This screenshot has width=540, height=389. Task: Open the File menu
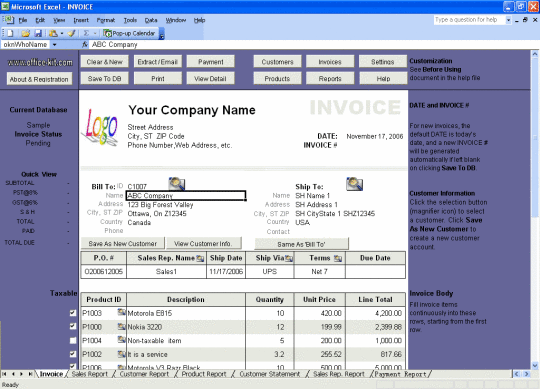coord(23,20)
